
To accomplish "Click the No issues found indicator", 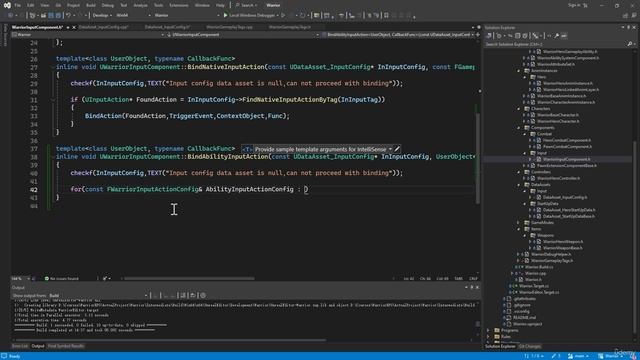I will click(62, 279).
